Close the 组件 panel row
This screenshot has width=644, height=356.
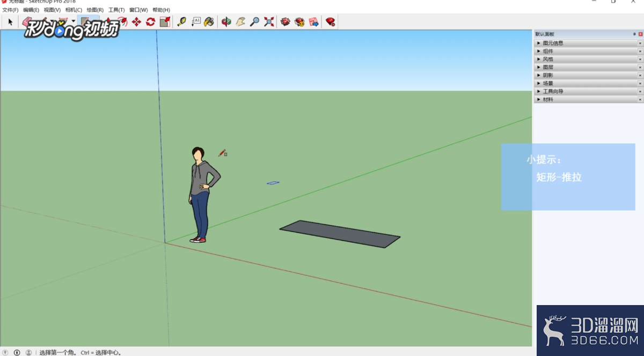tap(640, 51)
